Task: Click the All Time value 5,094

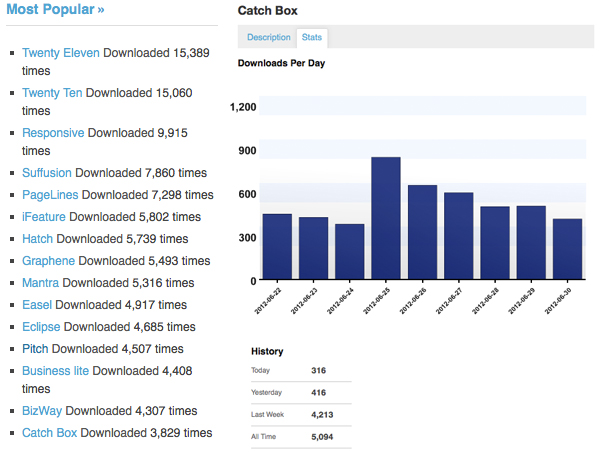Action: click(322, 437)
